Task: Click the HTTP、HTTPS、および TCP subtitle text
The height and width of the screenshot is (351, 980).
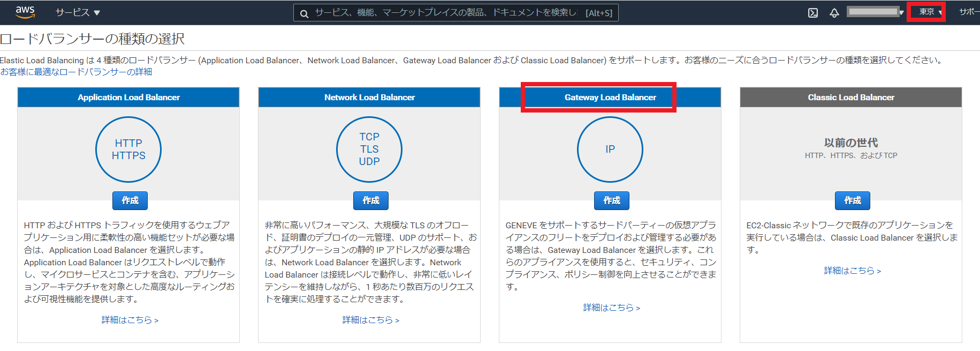Action: pos(851,155)
